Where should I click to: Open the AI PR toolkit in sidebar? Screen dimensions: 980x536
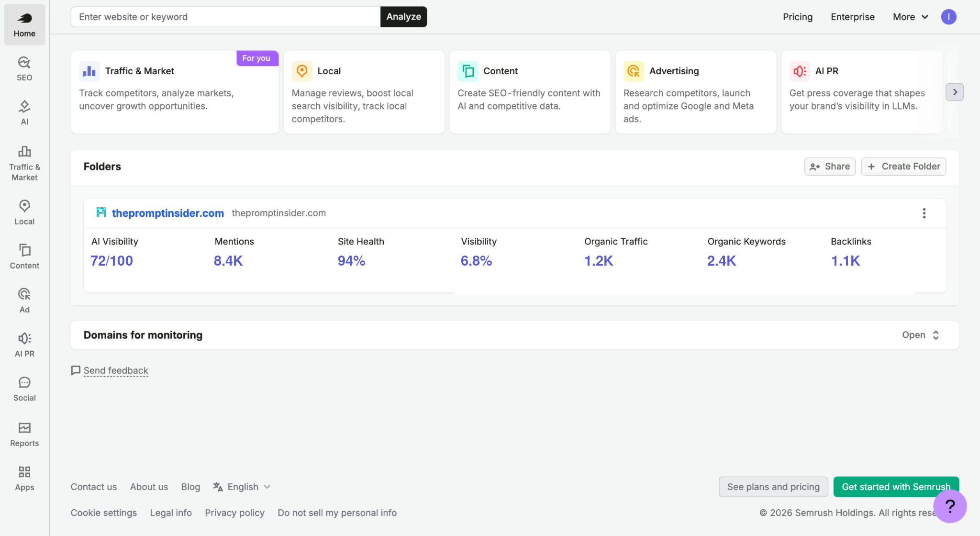pyautogui.click(x=24, y=345)
